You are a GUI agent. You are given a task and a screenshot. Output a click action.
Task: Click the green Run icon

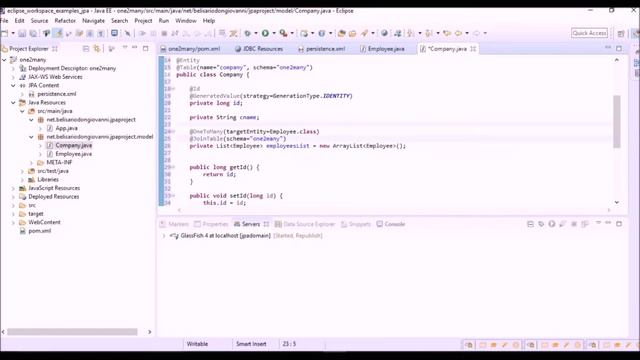[x=265, y=33]
